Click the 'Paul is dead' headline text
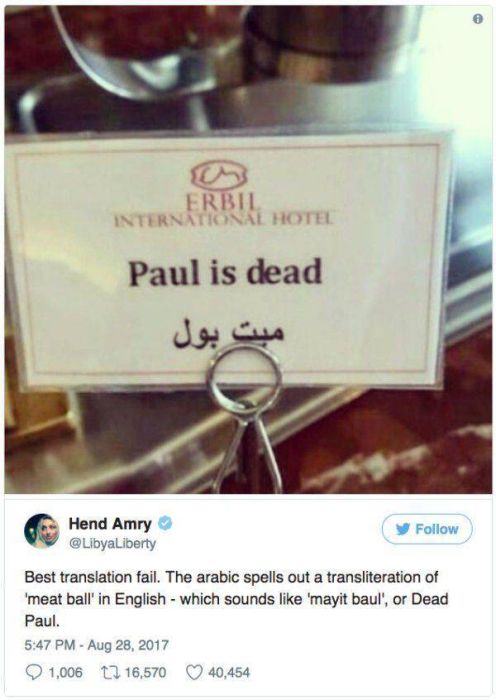The image size is (496, 700). click(x=225, y=272)
